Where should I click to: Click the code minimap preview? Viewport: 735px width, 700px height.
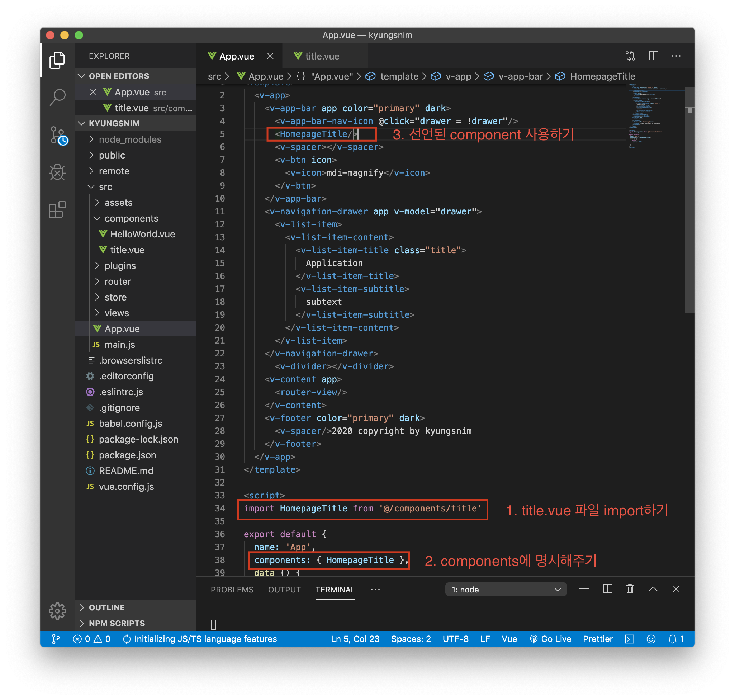click(655, 116)
